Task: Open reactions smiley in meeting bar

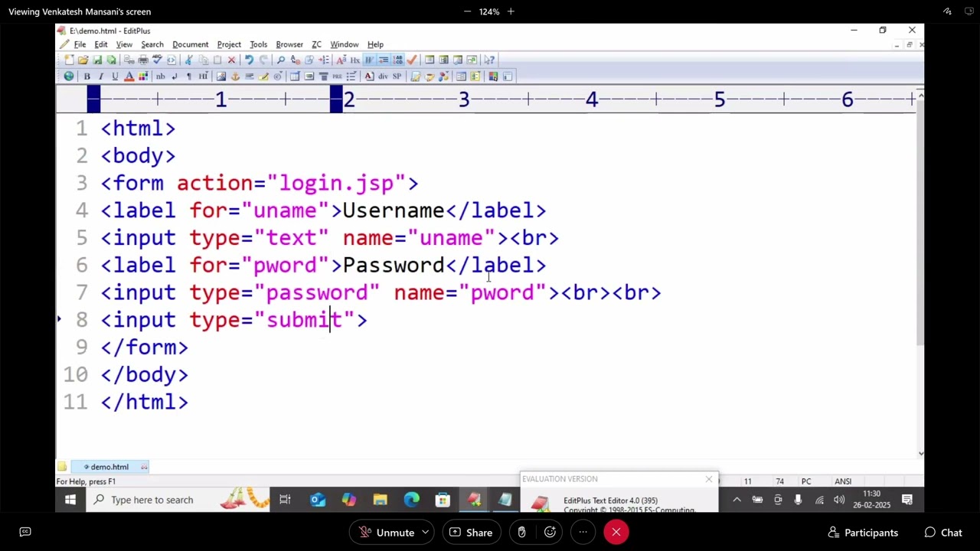Action: pos(550,533)
